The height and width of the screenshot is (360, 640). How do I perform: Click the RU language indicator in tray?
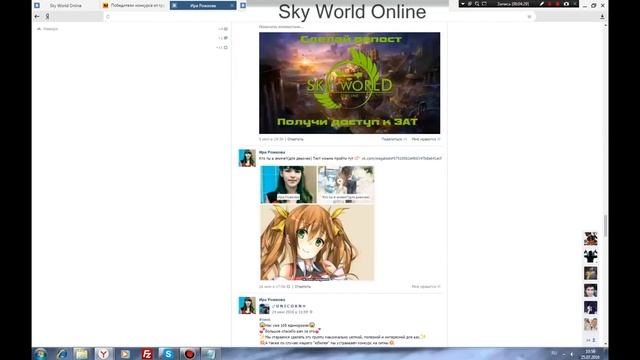click(x=554, y=353)
